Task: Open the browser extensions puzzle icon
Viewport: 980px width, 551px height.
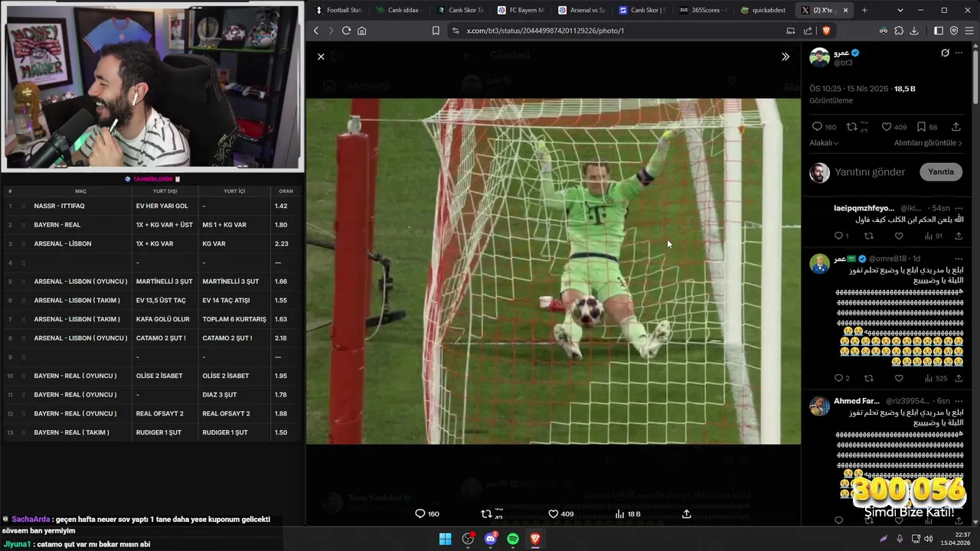Action: tap(899, 31)
